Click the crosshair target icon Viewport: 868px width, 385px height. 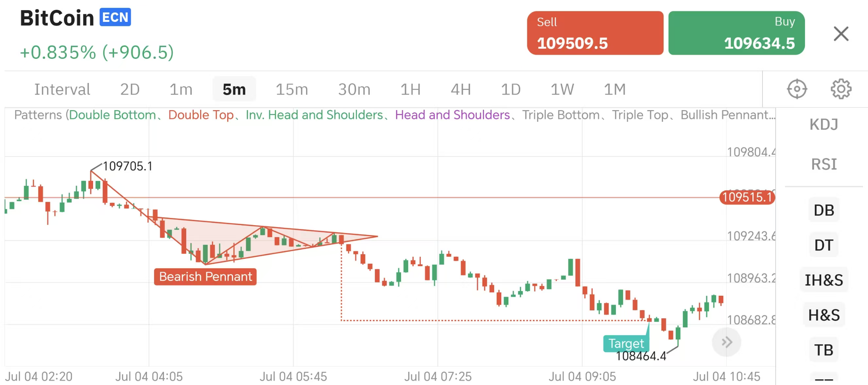(797, 89)
